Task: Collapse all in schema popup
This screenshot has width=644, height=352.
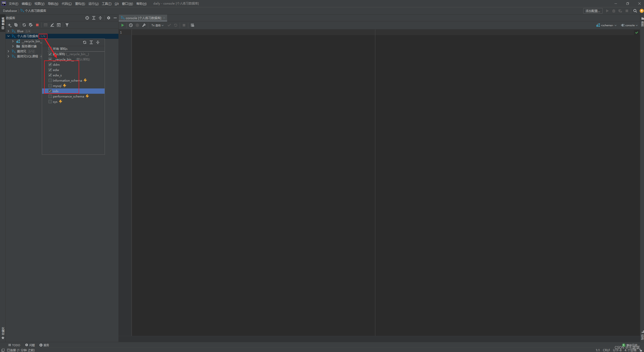Action: [x=98, y=42]
